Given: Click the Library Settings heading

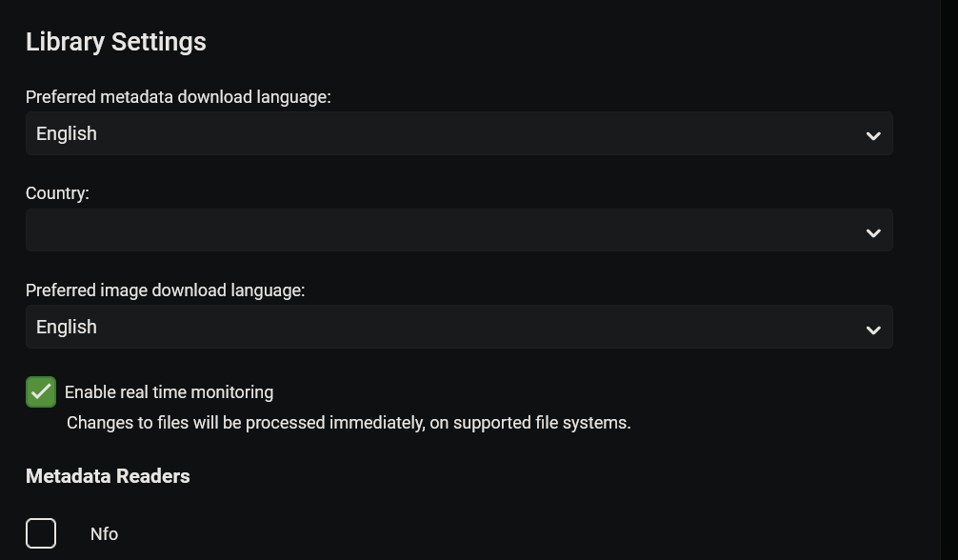Looking at the screenshot, I should point(115,42).
